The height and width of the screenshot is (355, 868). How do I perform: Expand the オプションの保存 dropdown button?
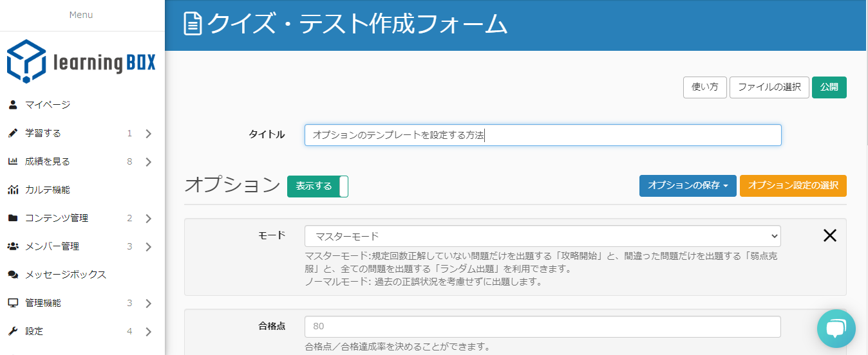coord(687,186)
